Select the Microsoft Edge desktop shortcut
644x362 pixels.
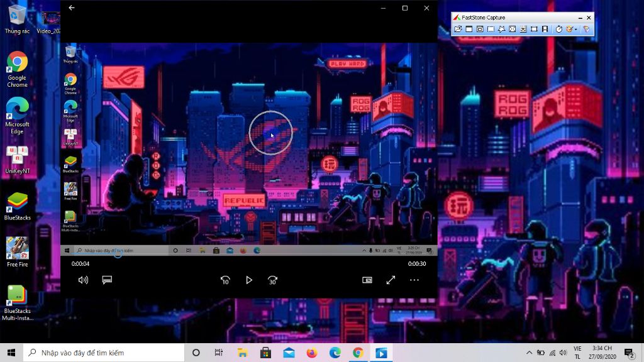tap(17, 116)
